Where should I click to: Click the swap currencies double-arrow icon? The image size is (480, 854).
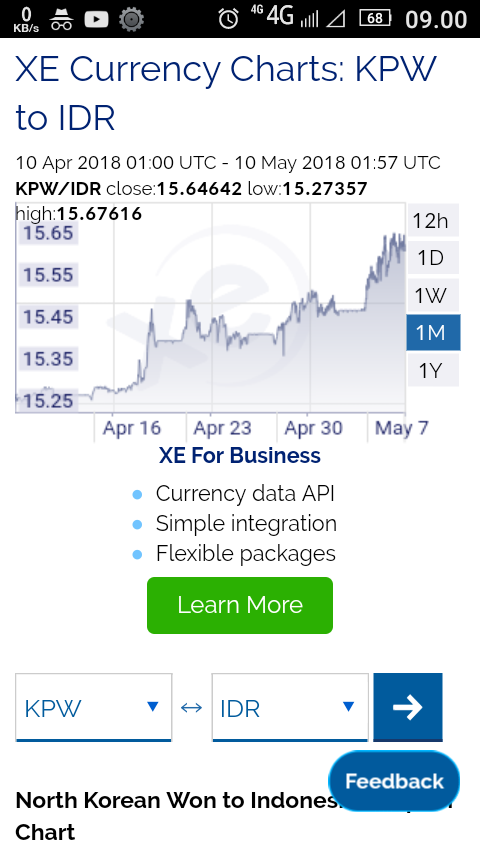pyautogui.click(x=191, y=707)
